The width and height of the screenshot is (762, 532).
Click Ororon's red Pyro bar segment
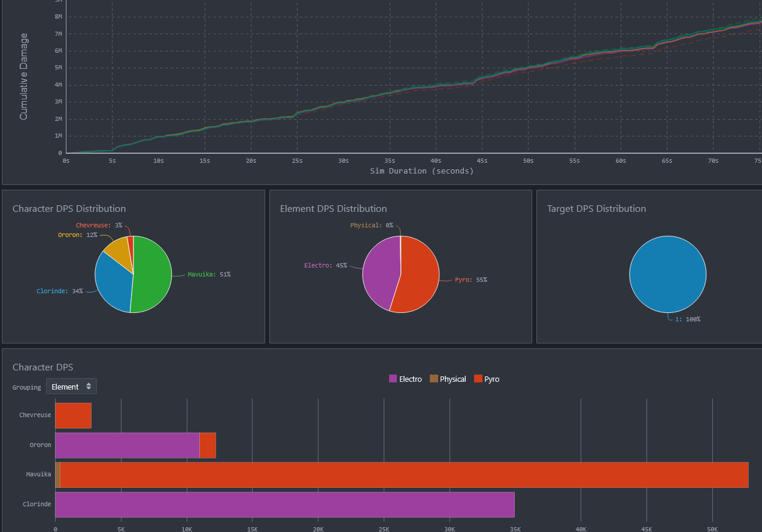point(208,445)
